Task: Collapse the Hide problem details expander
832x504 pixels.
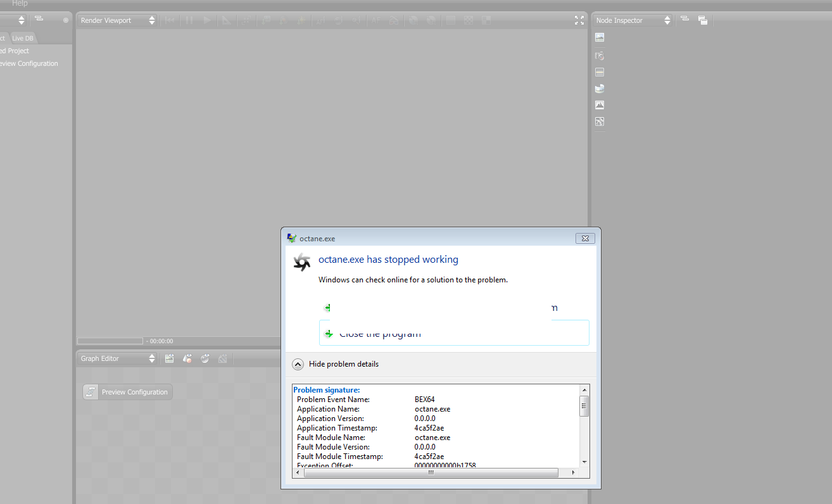Action: tap(336, 364)
